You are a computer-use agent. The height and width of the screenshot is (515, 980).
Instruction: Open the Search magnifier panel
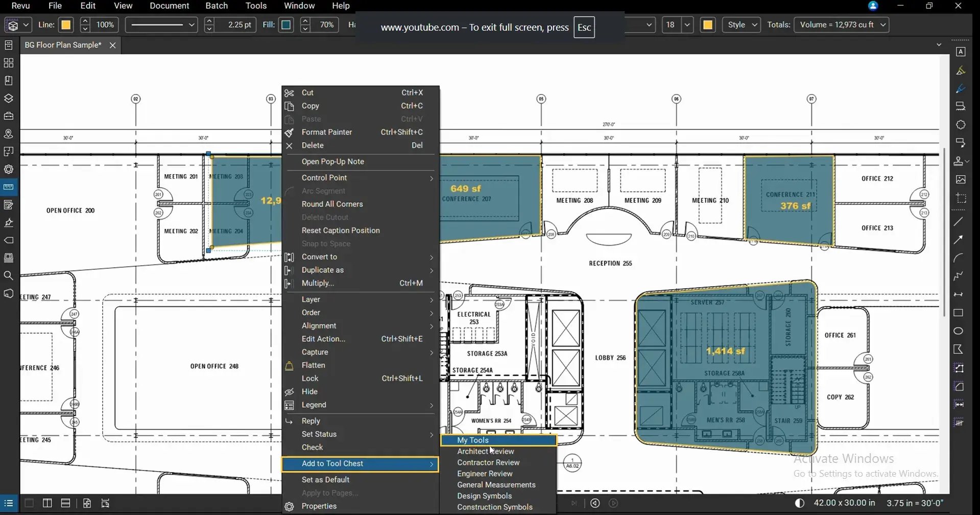pos(9,276)
